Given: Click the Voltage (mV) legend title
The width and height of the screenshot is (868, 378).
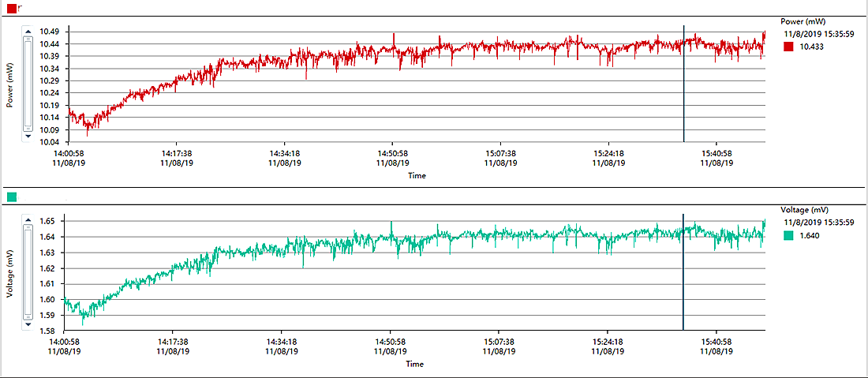Looking at the screenshot, I should tap(804, 210).
